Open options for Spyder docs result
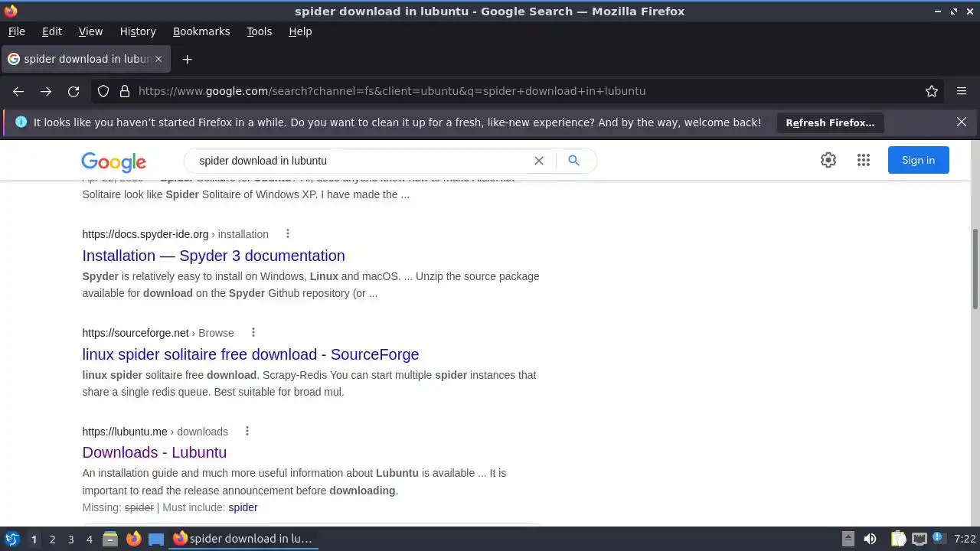This screenshot has height=551, width=980. click(288, 233)
